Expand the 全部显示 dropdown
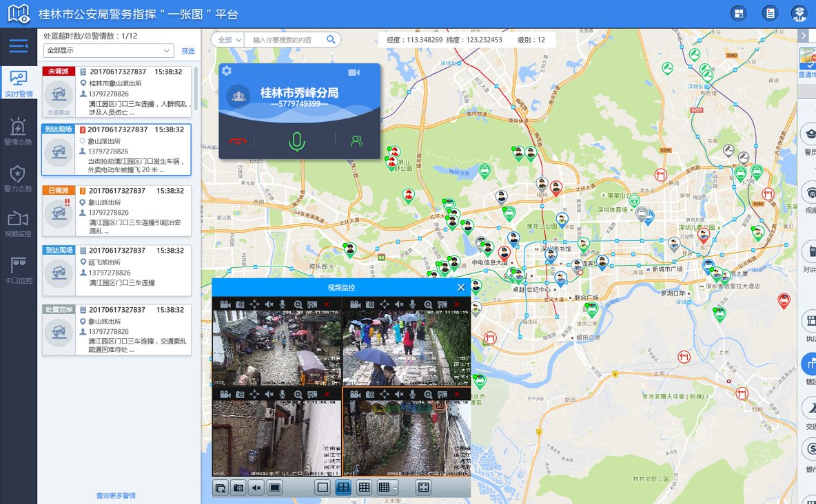816x504 pixels. tap(108, 50)
